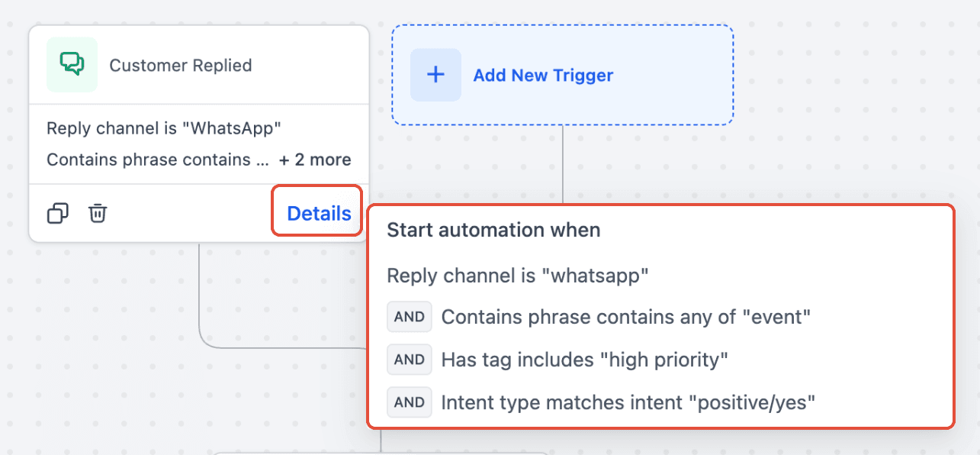Click the AND badge before Has tag
The height and width of the screenshot is (455, 980).
point(410,359)
